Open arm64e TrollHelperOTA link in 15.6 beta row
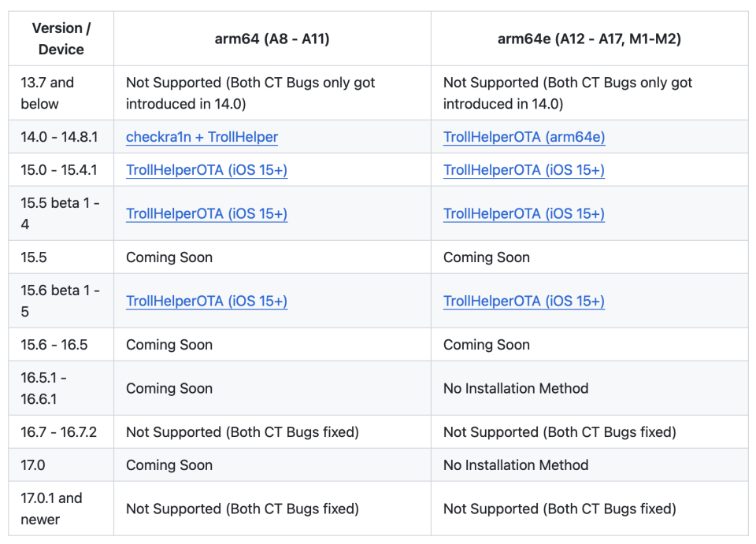 (524, 301)
